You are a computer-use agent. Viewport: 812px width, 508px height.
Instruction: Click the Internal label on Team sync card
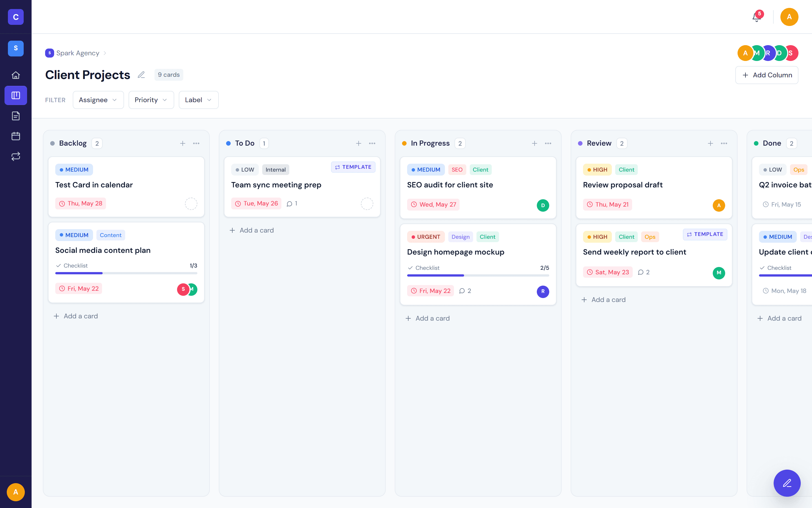275,170
